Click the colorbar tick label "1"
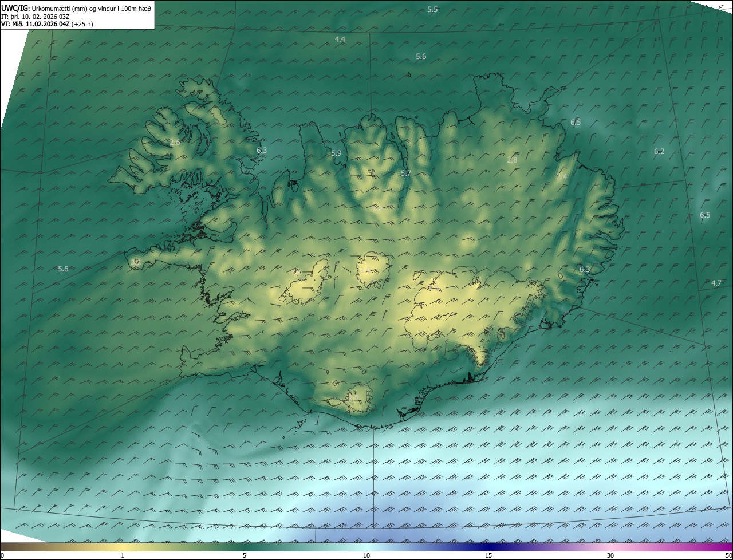This screenshot has width=733, height=560. 123,555
